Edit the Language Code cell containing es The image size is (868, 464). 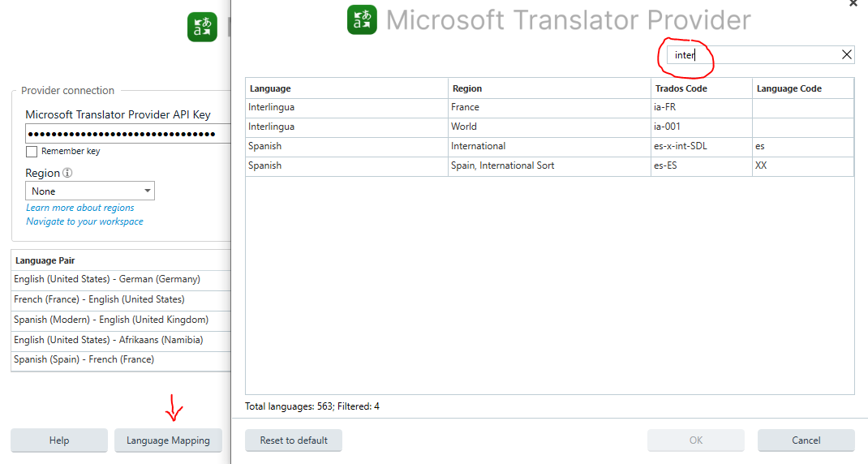[802, 146]
